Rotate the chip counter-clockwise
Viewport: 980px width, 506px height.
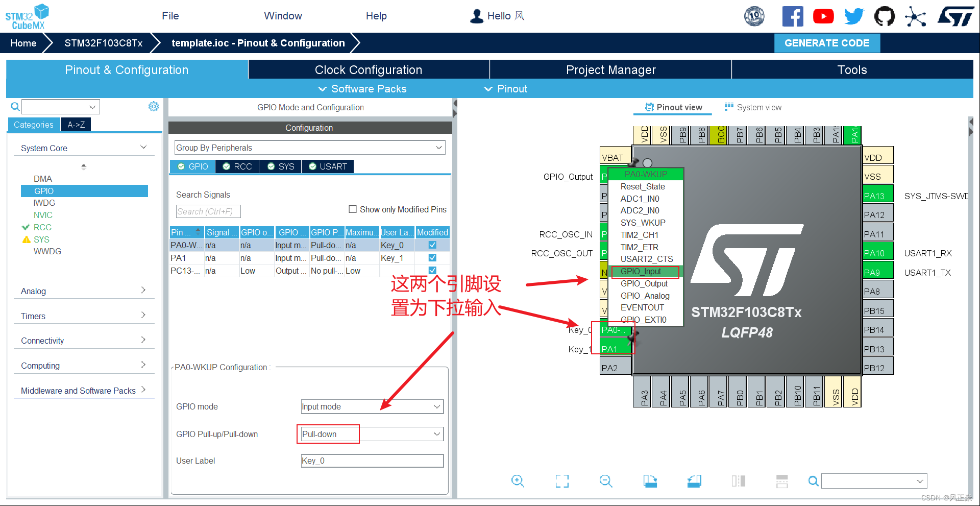pos(694,480)
